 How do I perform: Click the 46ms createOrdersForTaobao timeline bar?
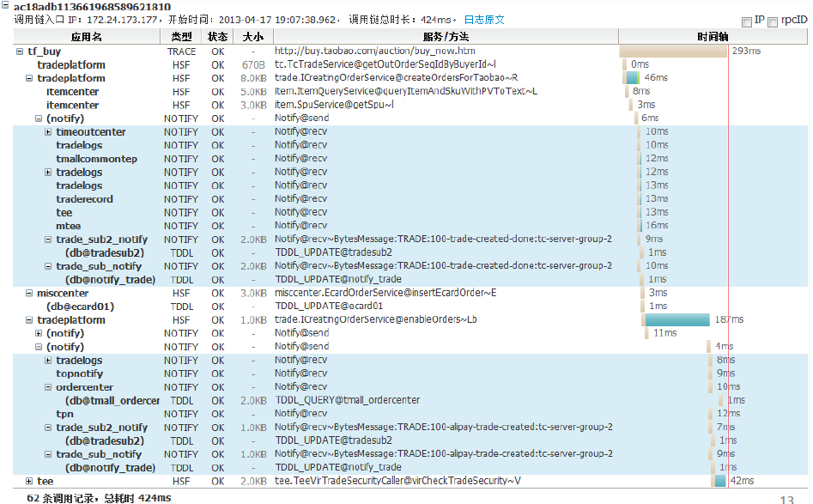[x=632, y=78]
